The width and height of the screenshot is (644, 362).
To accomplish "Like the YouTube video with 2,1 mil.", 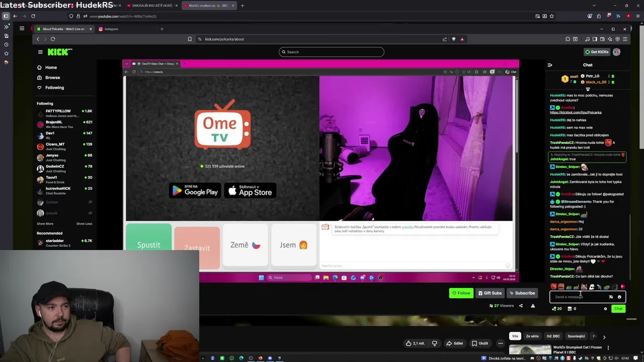I will click(416, 343).
